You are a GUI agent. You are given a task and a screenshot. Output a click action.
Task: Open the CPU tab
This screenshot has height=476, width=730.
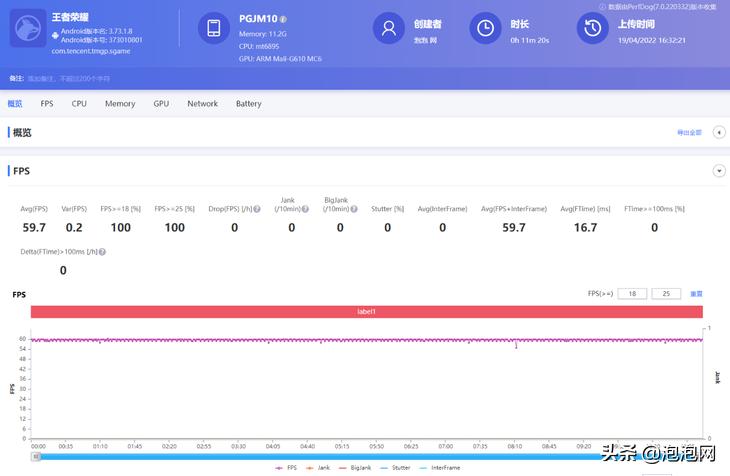point(79,104)
